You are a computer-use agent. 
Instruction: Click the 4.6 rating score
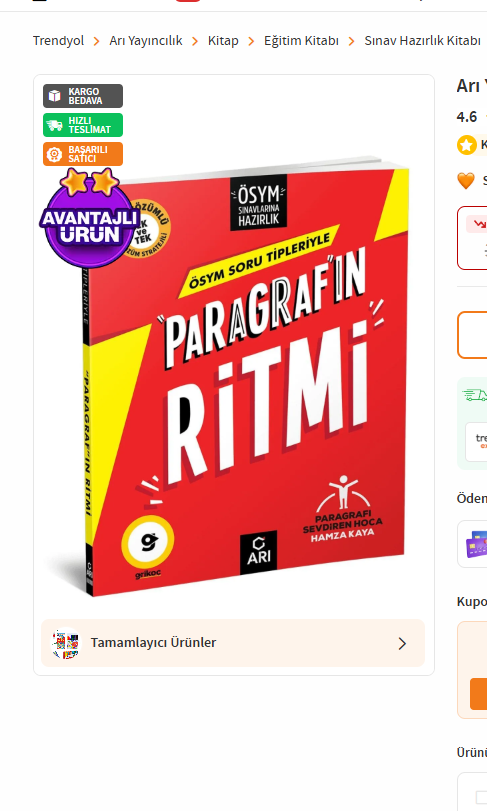tap(467, 117)
